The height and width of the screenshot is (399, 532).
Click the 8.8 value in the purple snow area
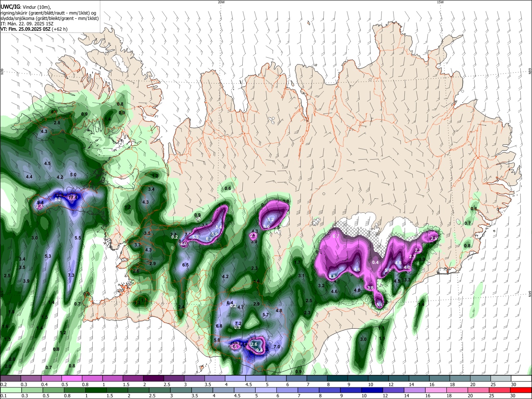332,276
